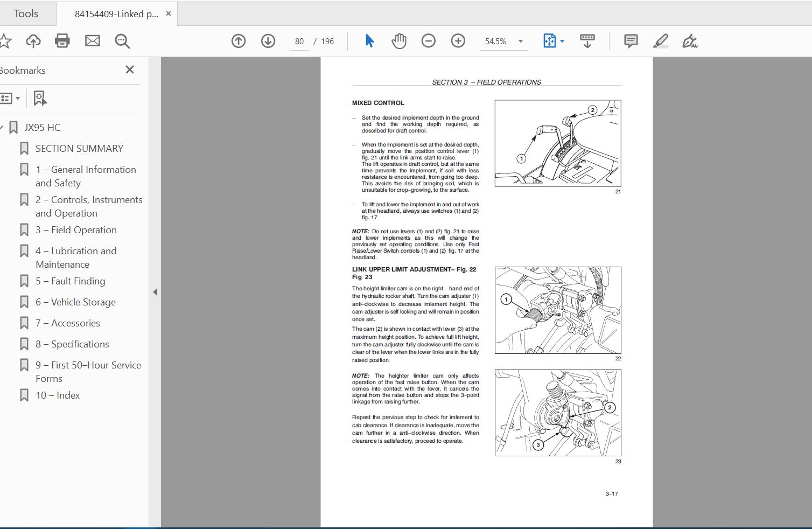Select the JX95 HC bookmark
Viewport: 812px width, 529px height.
tap(43, 128)
